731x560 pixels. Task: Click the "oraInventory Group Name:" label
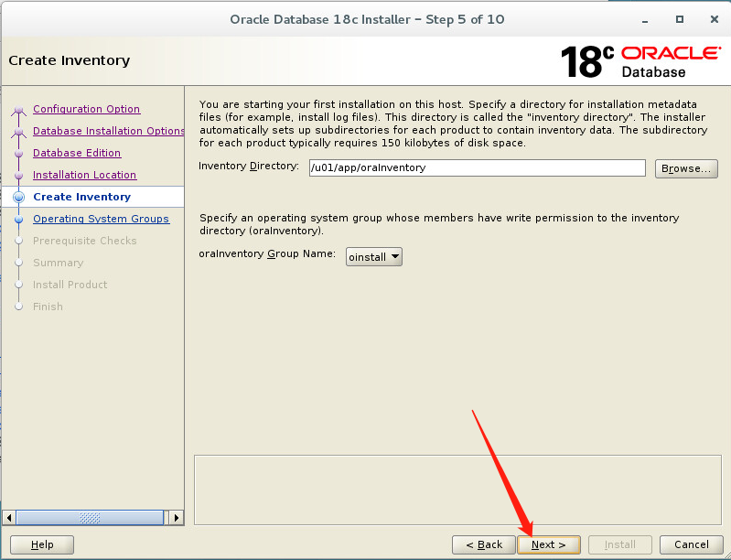point(267,253)
